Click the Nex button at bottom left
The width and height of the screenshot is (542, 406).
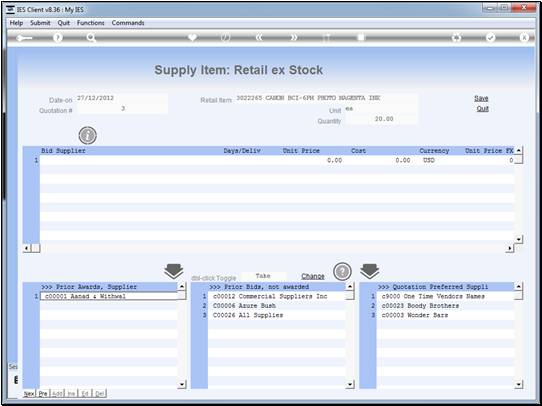(x=29, y=394)
